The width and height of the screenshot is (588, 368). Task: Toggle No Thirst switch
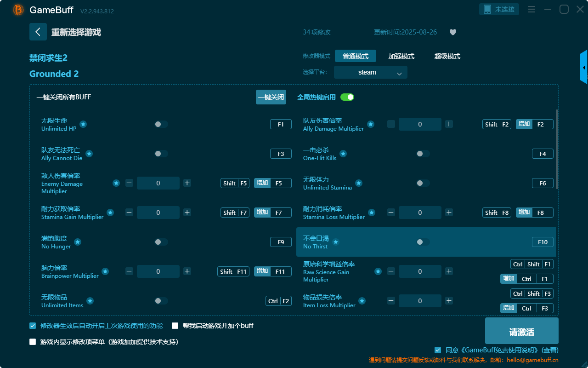tap(423, 242)
